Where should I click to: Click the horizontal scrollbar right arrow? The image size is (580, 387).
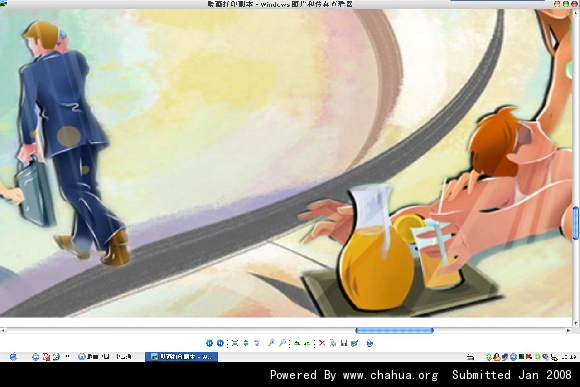[x=569, y=330]
